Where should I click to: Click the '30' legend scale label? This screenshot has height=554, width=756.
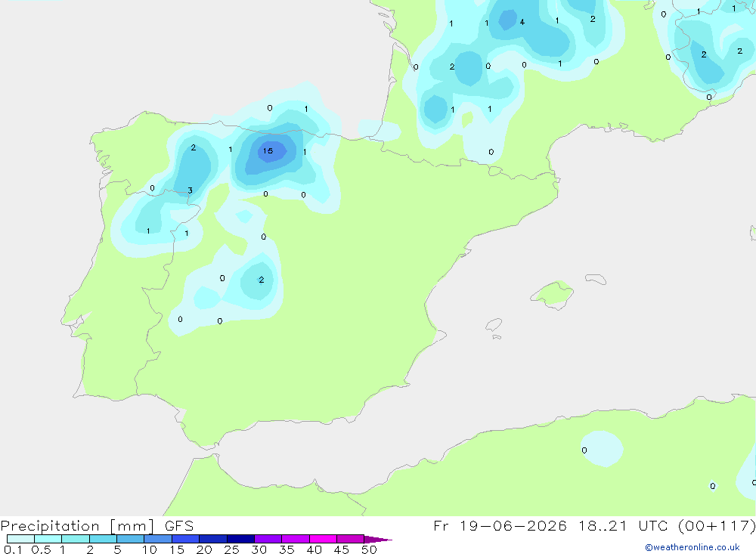tap(259, 549)
